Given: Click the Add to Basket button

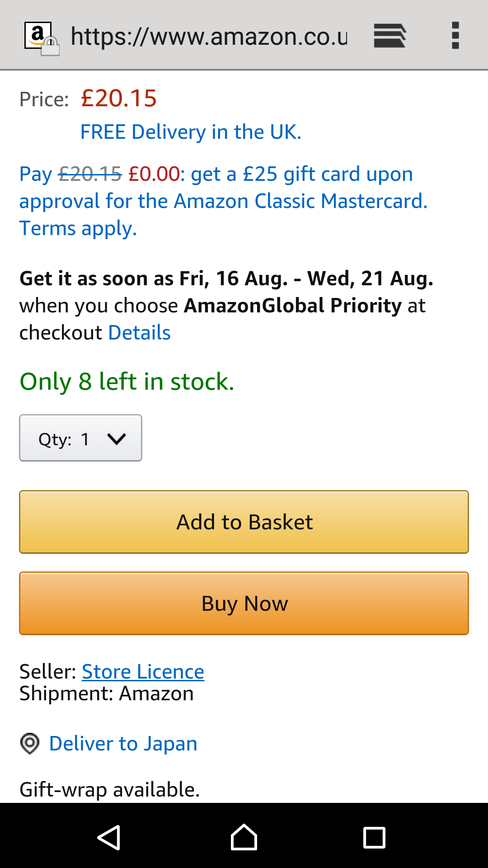Looking at the screenshot, I should (244, 522).
